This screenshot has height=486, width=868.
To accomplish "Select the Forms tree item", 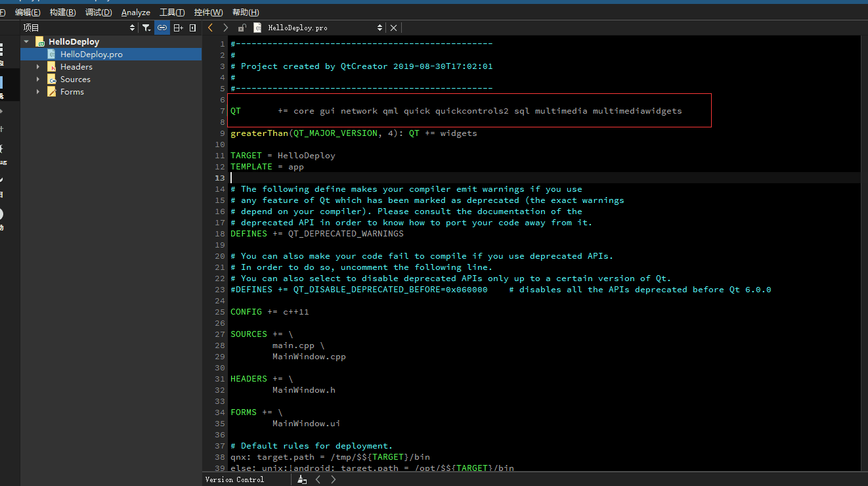I will coord(72,92).
